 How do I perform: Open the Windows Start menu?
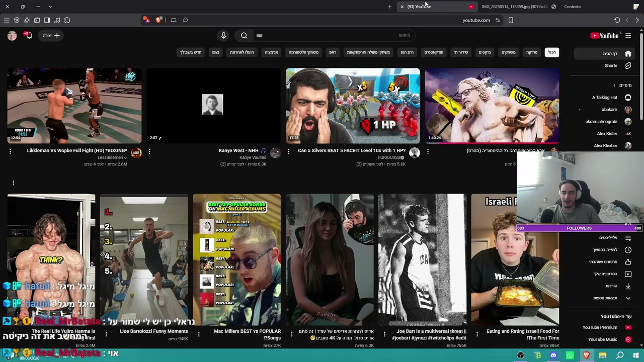click(x=636, y=355)
